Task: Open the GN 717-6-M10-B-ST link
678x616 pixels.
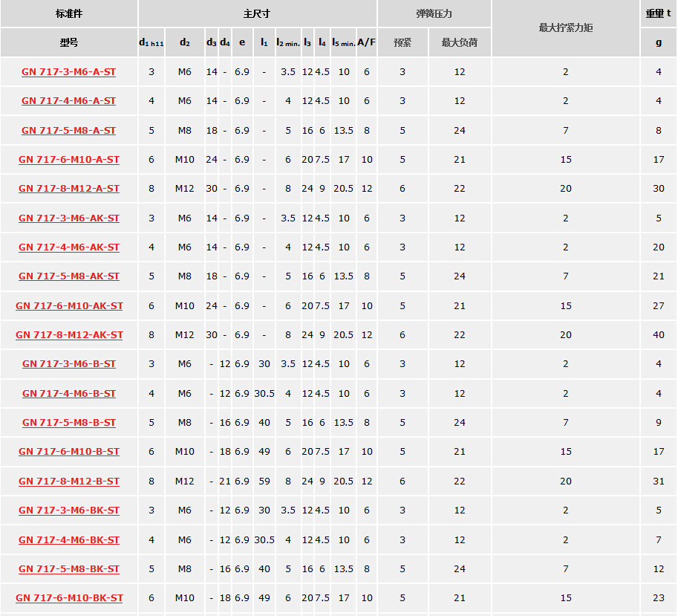Action: (x=69, y=452)
